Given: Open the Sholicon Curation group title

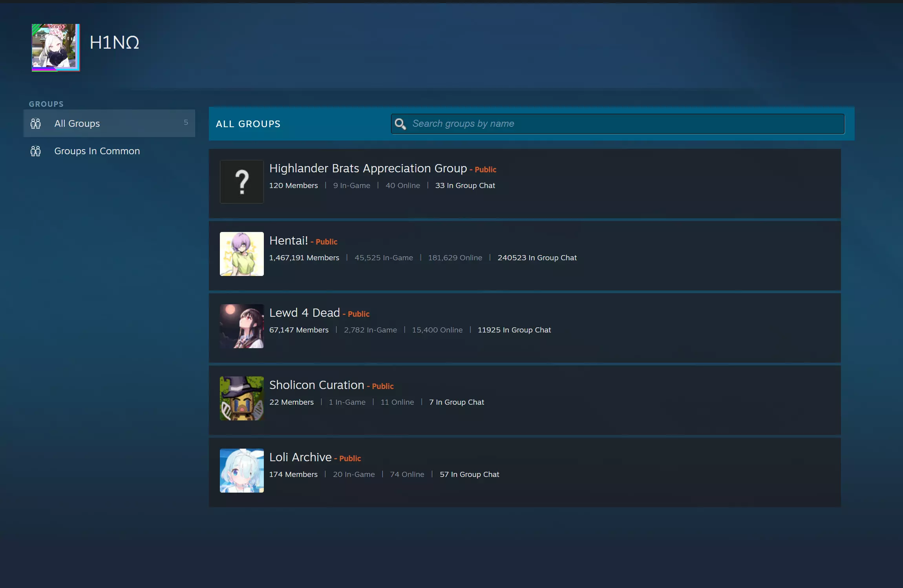Looking at the screenshot, I should click(317, 385).
